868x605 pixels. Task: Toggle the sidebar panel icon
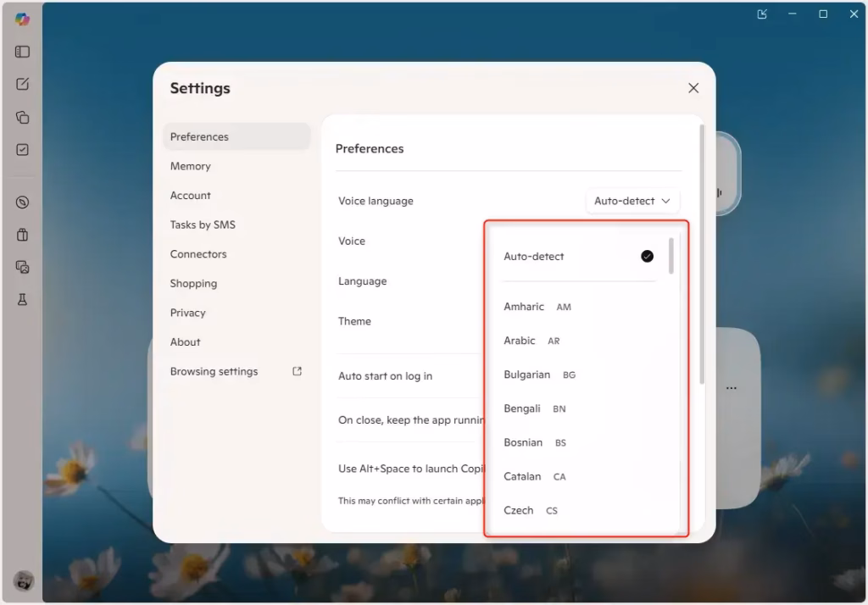coord(23,52)
